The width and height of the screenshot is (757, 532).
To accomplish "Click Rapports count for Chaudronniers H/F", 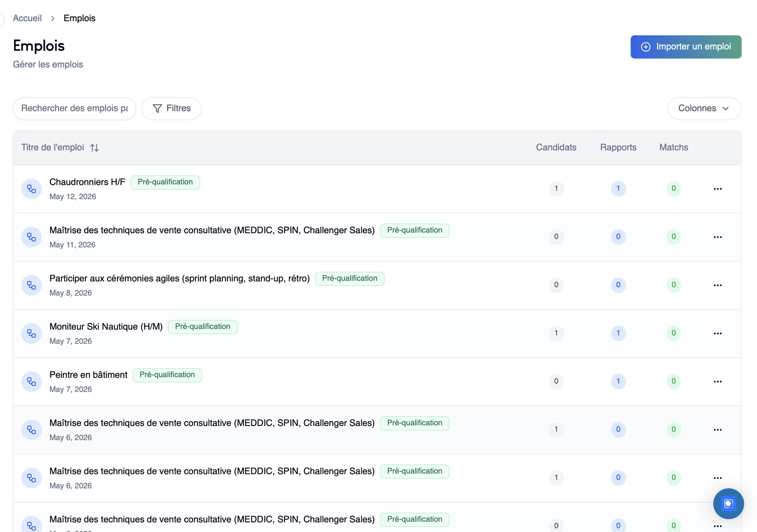I will pos(618,189).
